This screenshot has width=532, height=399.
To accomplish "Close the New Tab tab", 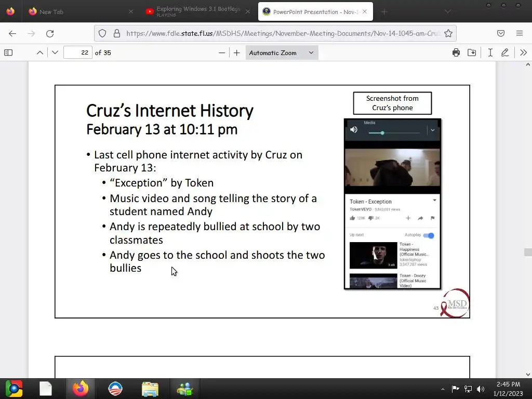I will click(x=131, y=12).
